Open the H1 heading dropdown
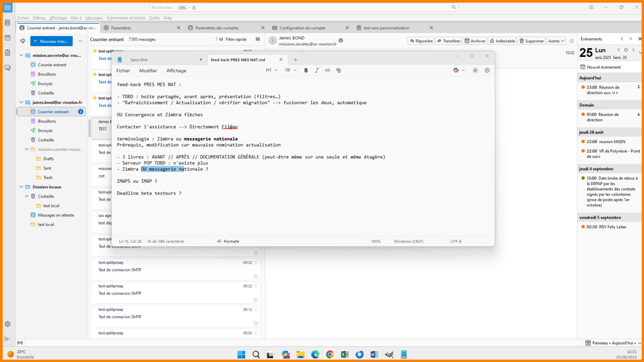644x362 pixels. point(271,70)
